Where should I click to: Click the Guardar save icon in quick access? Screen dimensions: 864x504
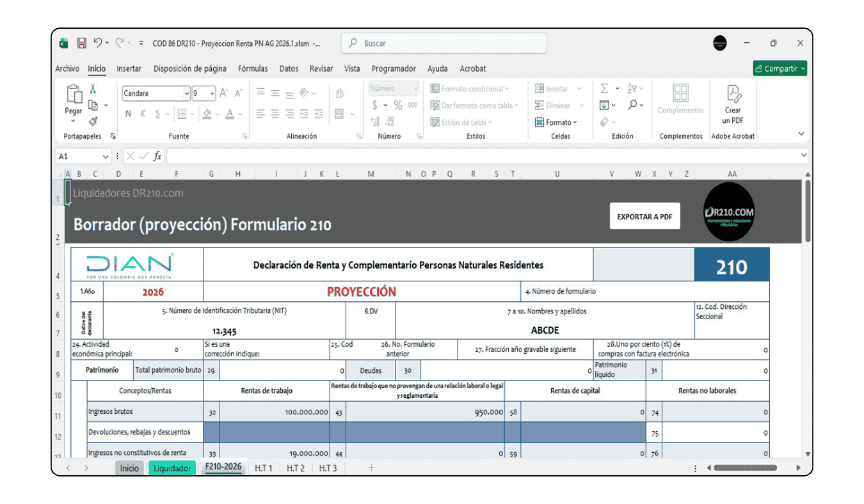point(81,42)
